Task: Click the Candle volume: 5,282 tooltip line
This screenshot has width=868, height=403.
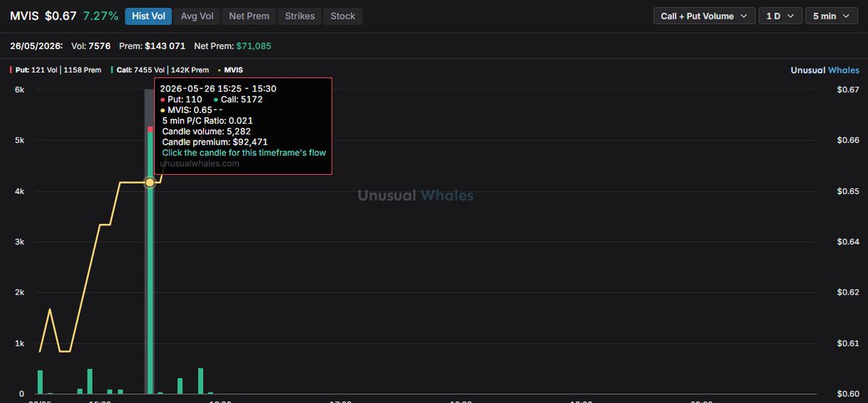Action: click(x=205, y=131)
